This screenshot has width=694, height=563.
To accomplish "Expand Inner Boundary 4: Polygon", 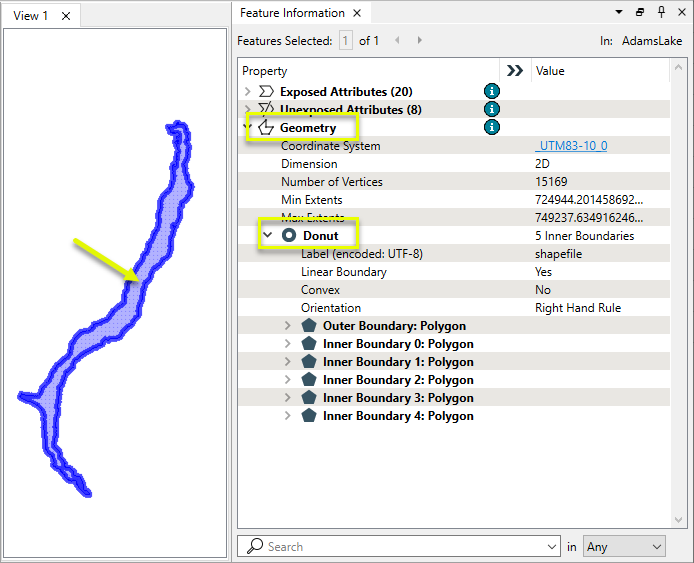I will click(x=288, y=416).
